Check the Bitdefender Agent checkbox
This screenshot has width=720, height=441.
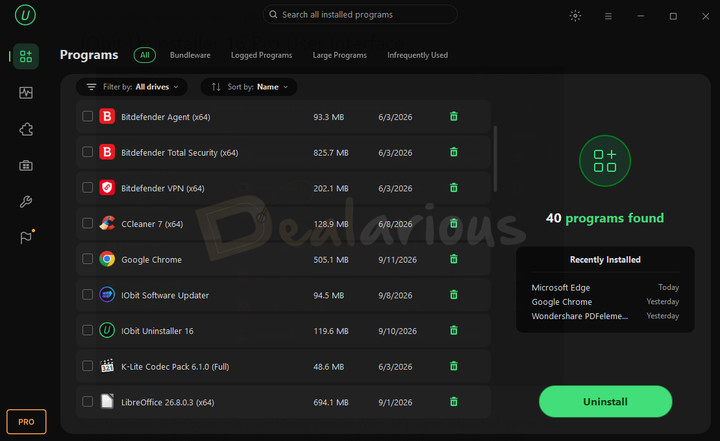87,116
